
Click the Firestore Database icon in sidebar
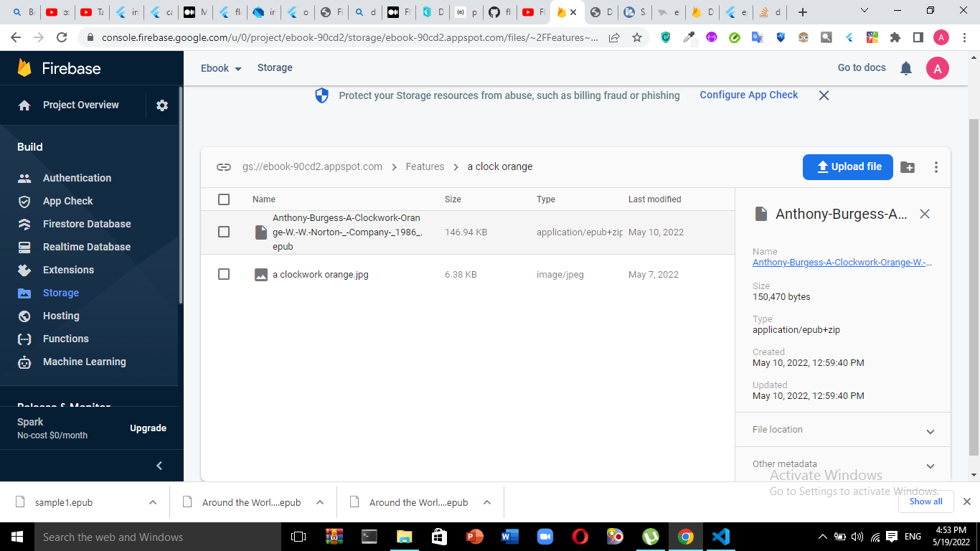[x=24, y=224]
